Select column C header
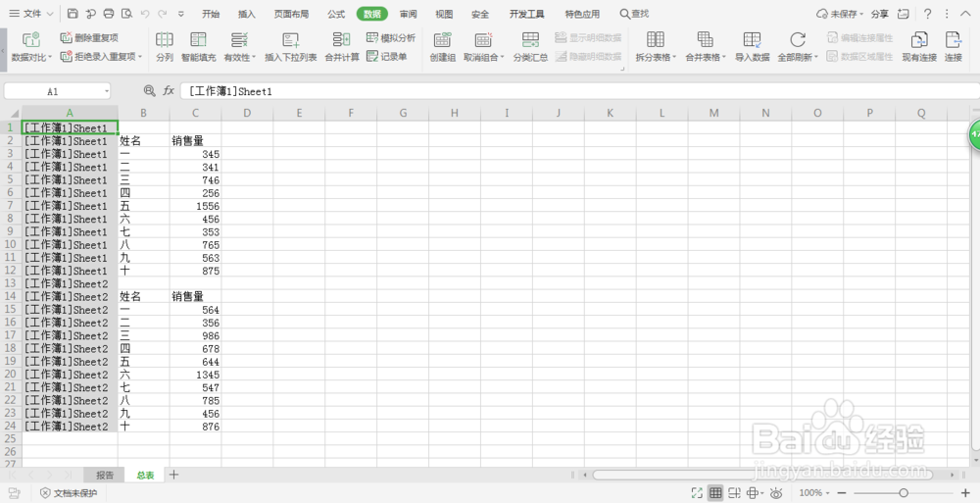The height and width of the screenshot is (503, 980). [195, 113]
